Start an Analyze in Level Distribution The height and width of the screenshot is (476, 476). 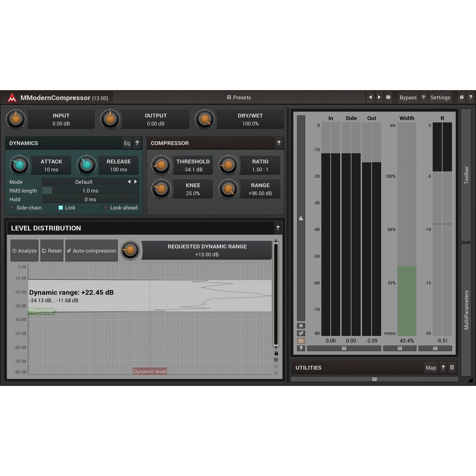pyautogui.click(x=24, y=250)
